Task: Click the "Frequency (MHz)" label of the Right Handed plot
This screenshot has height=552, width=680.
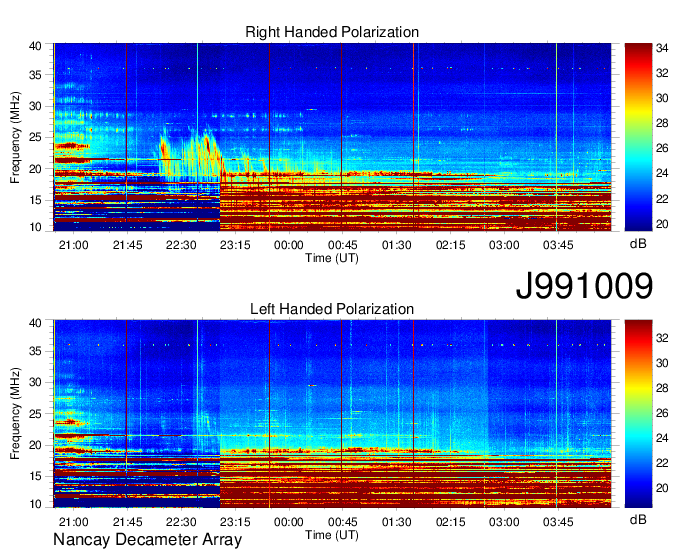Action: (x=15, y=137)
